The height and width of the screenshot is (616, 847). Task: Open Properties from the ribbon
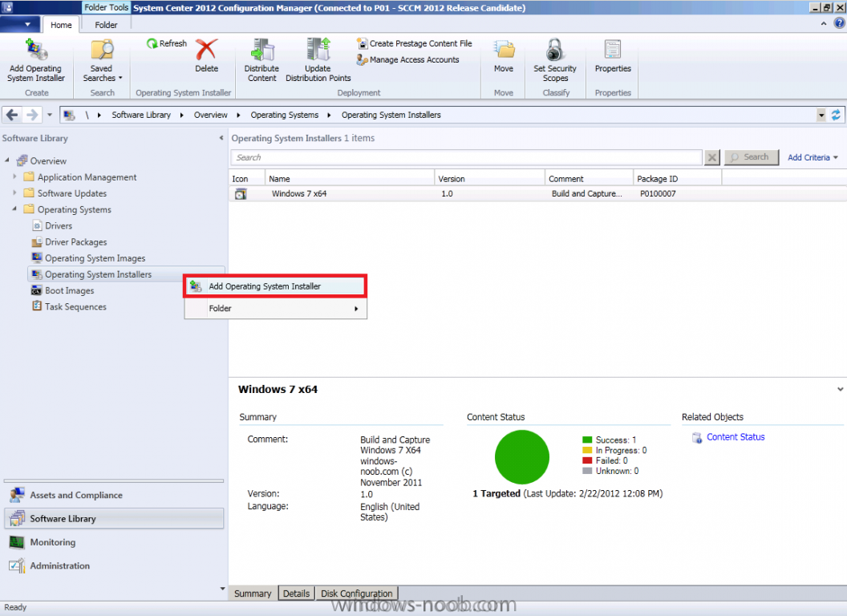pyautogui.click(x=613, y=55)
